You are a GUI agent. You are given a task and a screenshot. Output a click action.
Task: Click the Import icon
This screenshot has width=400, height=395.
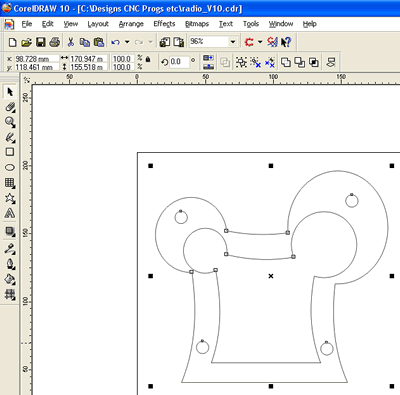[x=165, y=42]
